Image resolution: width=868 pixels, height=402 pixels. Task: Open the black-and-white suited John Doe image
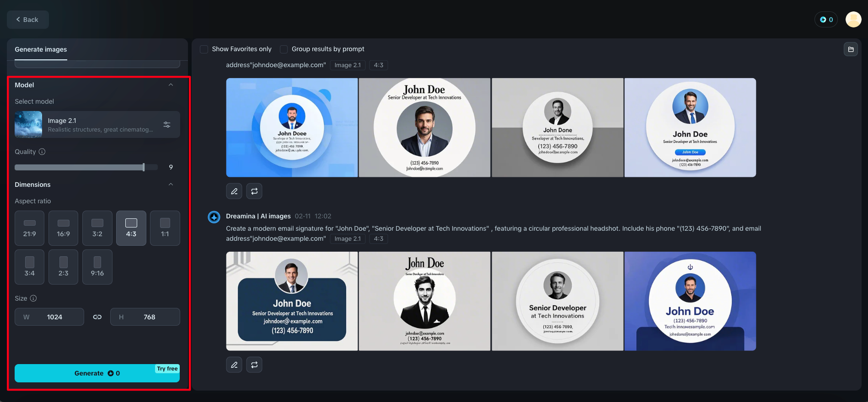click(424, 301)
